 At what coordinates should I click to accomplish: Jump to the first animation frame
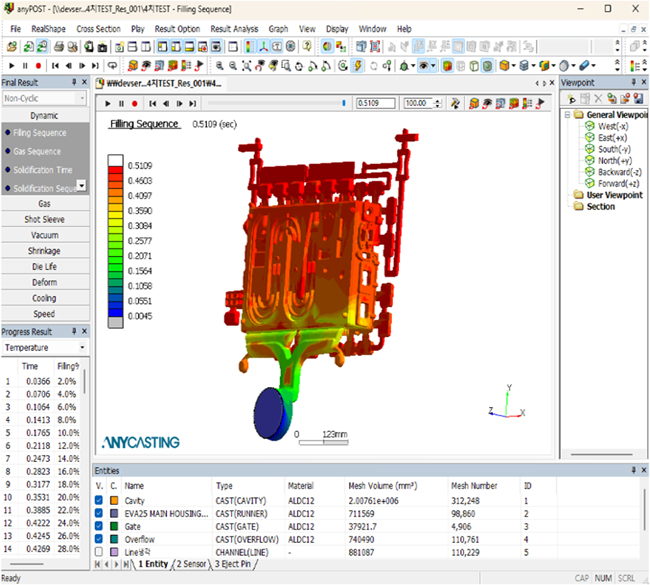(x=153, y=103)
